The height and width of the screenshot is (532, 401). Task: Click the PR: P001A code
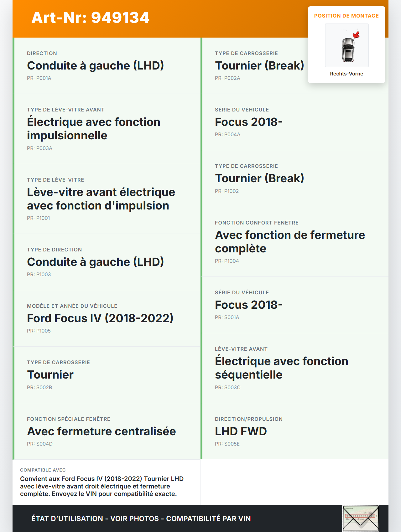click(x=39, y=78)
